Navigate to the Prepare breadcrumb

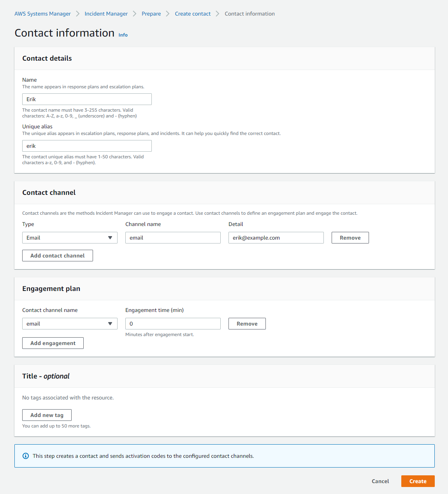(x=151, y=14)
